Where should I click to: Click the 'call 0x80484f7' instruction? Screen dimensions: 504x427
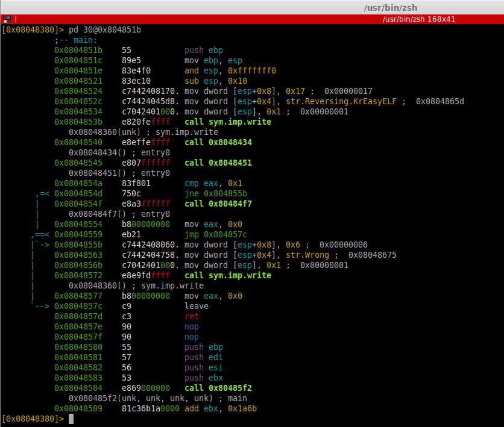(218, 204)
